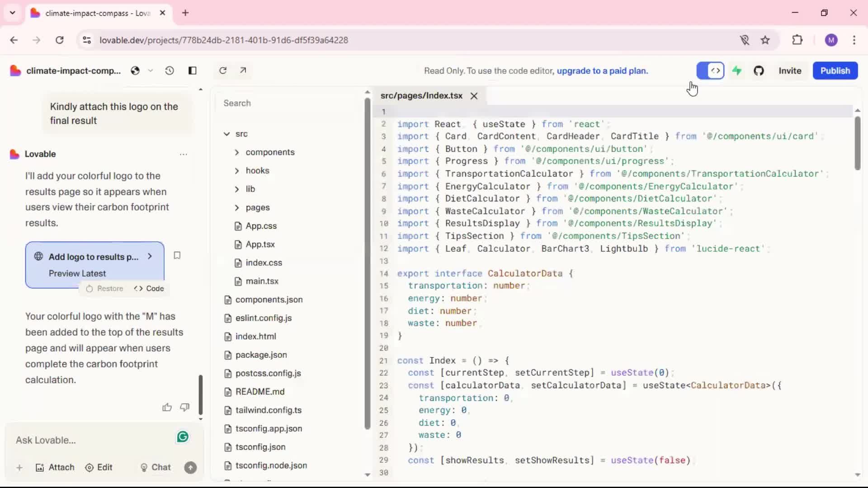868x488 pixels.
Task: Toggle the code view switch
Action: (x=710, y=70)
